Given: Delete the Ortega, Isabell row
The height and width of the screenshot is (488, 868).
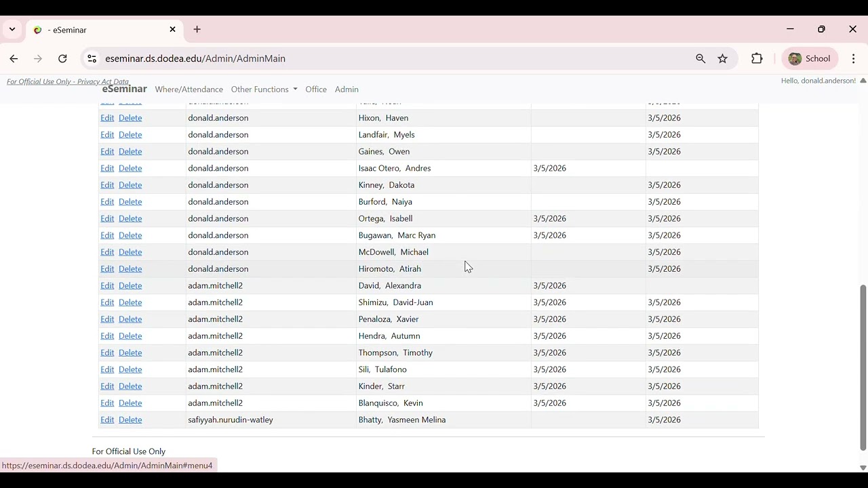Looking at the screenshot, I should coord(130,219).
